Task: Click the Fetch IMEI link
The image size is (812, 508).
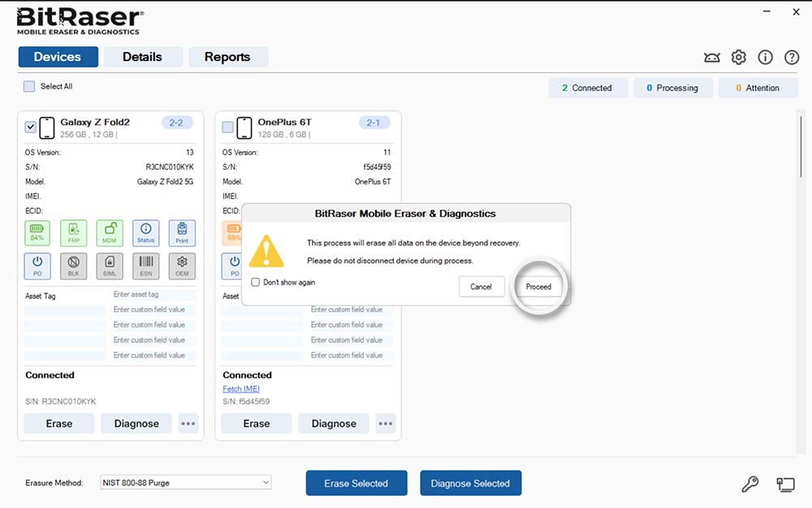Action: [x=241, y=389]
